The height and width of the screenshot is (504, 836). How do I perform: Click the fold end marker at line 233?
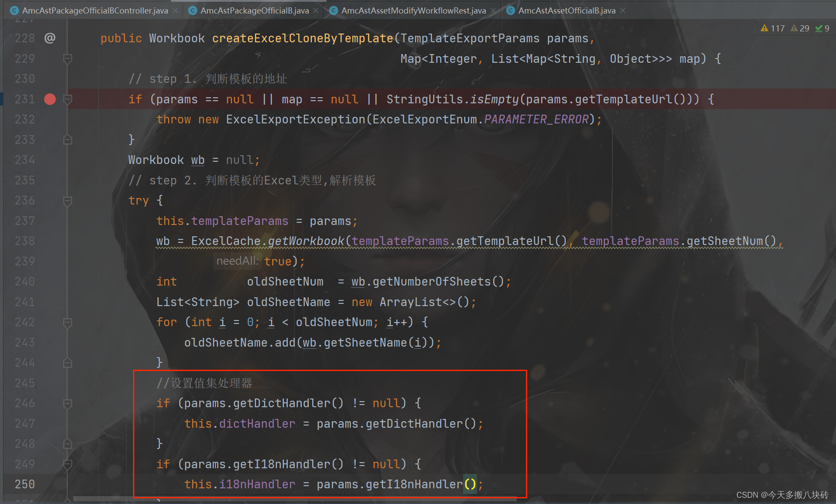pos(68,139)
